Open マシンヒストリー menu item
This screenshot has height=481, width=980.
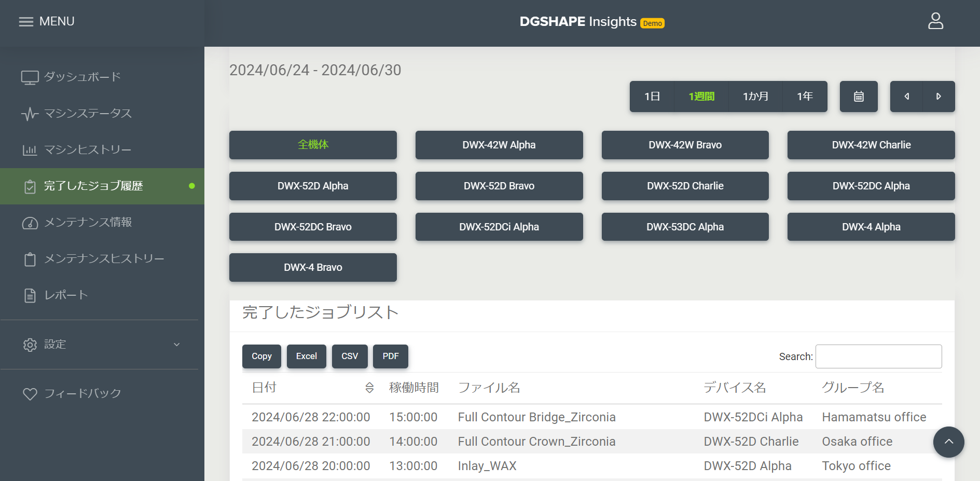(x=102, y=150)
